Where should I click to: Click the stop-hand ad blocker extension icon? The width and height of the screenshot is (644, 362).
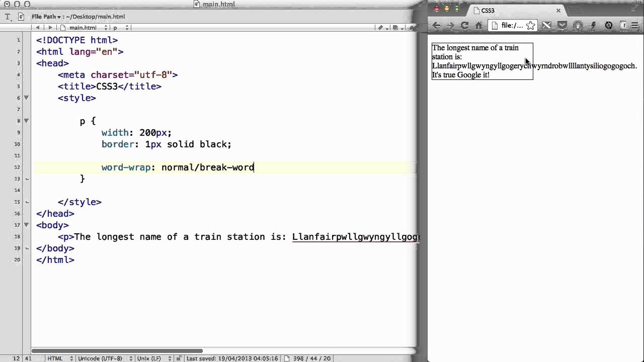578,25
